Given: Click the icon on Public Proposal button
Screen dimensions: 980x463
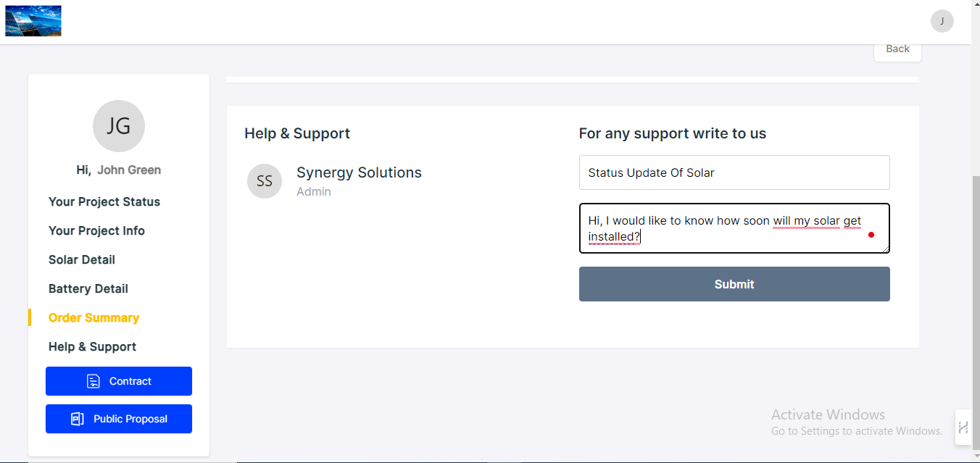Looking at the screenshot, I should click(76, 419).
